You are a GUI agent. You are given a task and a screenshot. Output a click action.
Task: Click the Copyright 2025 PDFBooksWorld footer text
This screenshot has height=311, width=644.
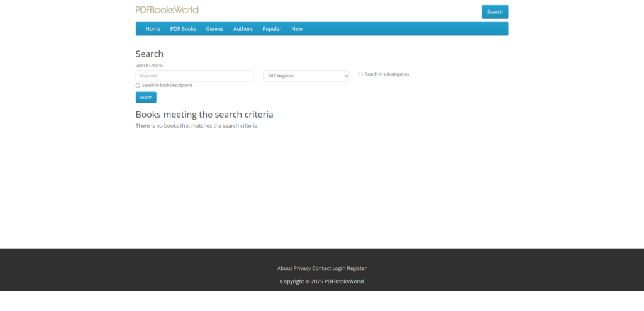pyautogui.click(x=322, y=281)
